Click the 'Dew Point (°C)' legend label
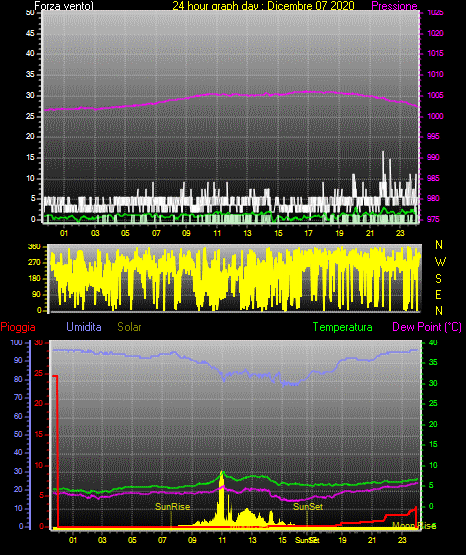The height and width of the screenshot is (555, 466). click(427, 327)
